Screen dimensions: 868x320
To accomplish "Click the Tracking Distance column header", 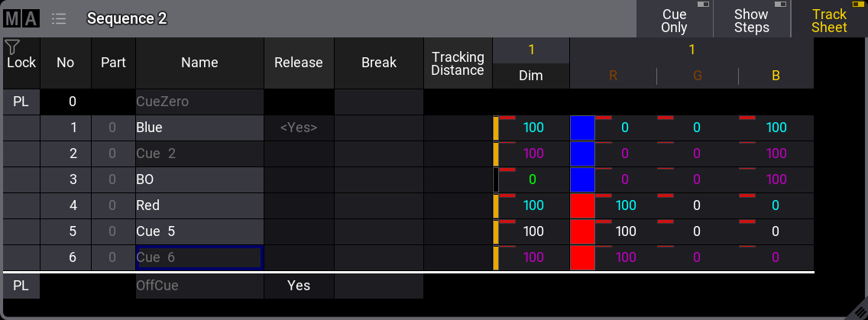I will click(458, 63).
